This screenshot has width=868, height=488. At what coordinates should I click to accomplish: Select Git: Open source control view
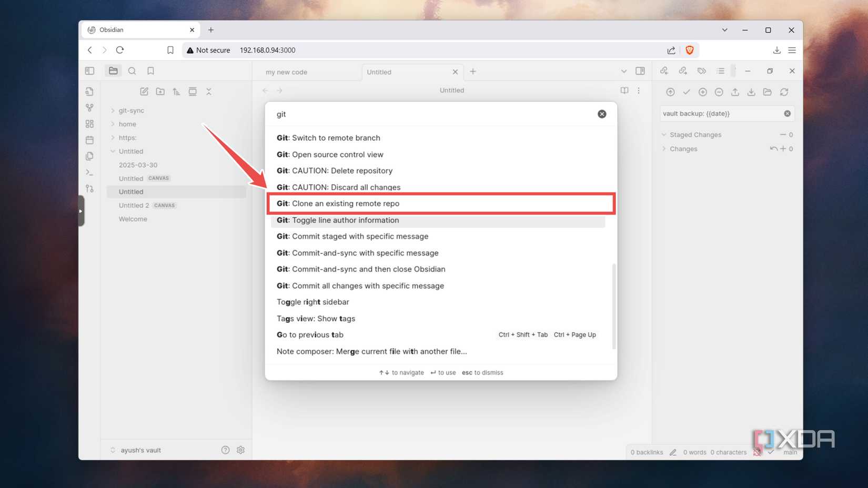point(438,155)
